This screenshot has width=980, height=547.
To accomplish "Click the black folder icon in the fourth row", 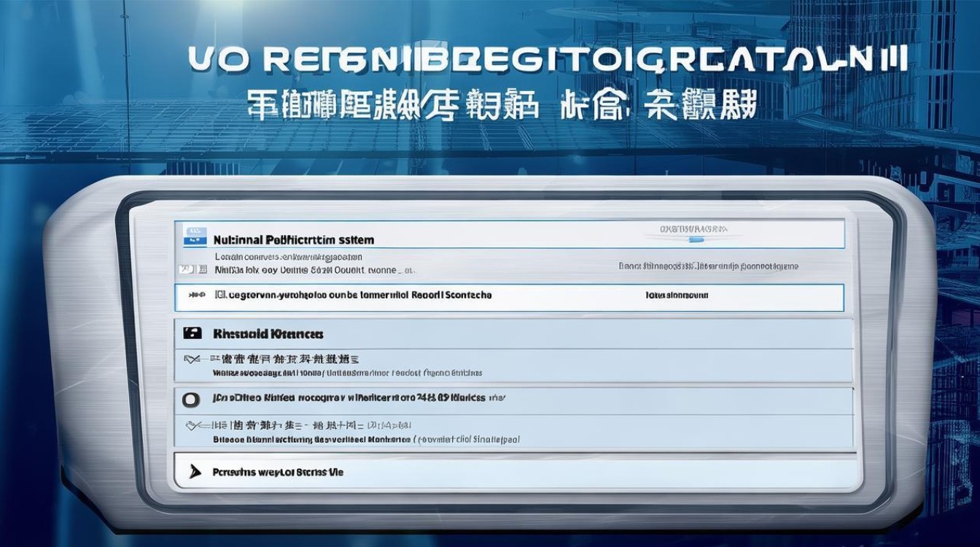I will tap(192, 333).
